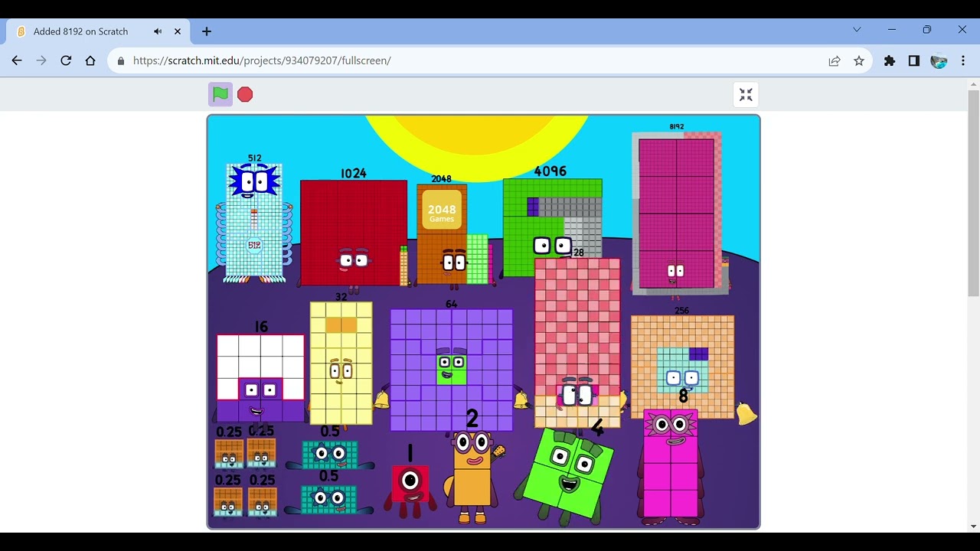
Task: Click the purple 64 block character
Action: coord(452,370)
